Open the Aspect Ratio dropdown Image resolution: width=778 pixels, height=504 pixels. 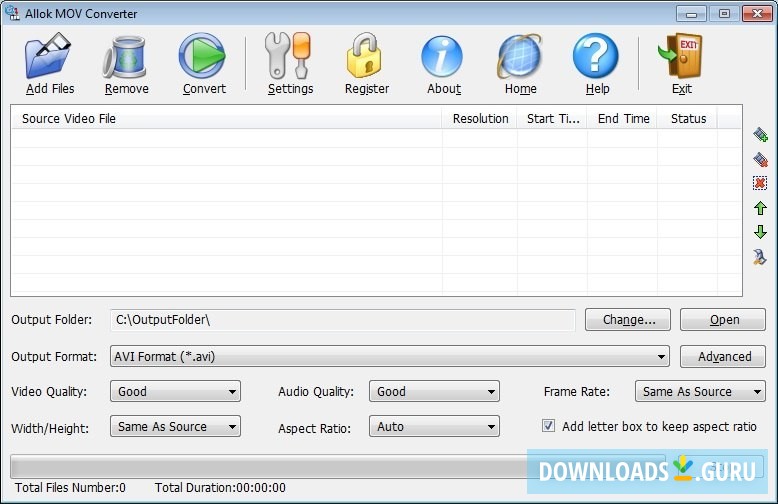click(434, 426)
